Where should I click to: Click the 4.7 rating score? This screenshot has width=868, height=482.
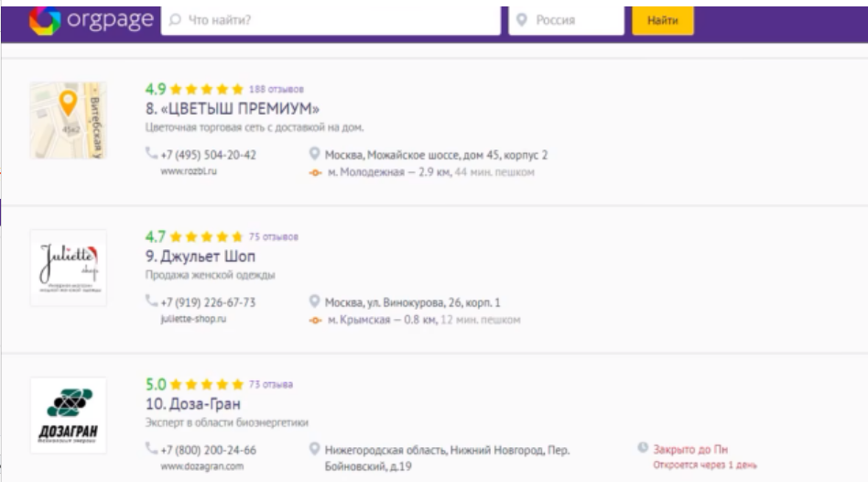156,237
